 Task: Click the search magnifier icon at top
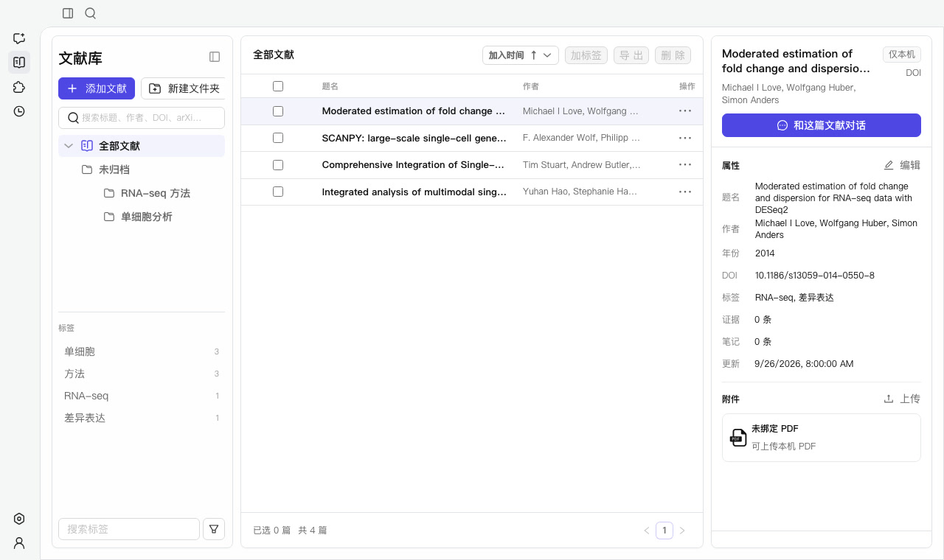pos(91,13)
